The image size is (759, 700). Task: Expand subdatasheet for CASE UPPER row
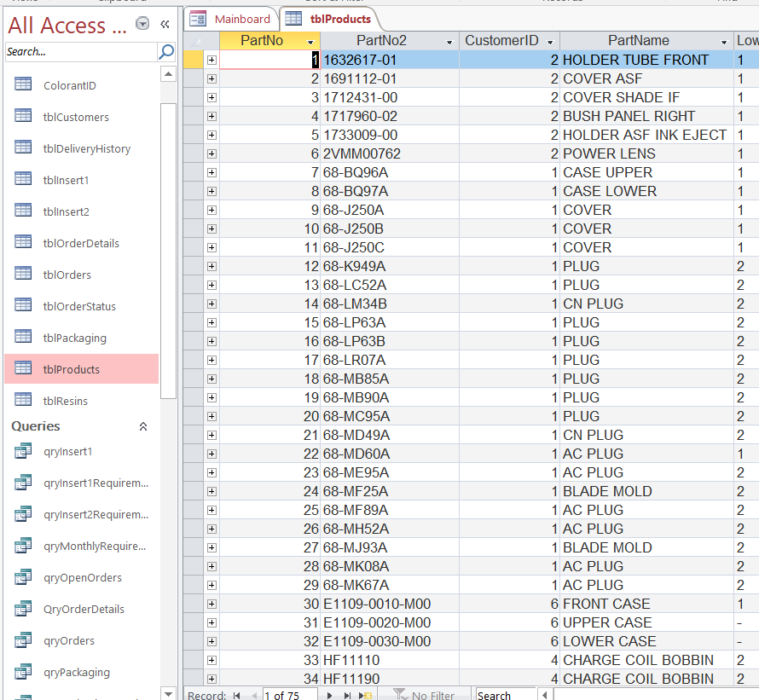pyautogui.click(x=211, y=172)
